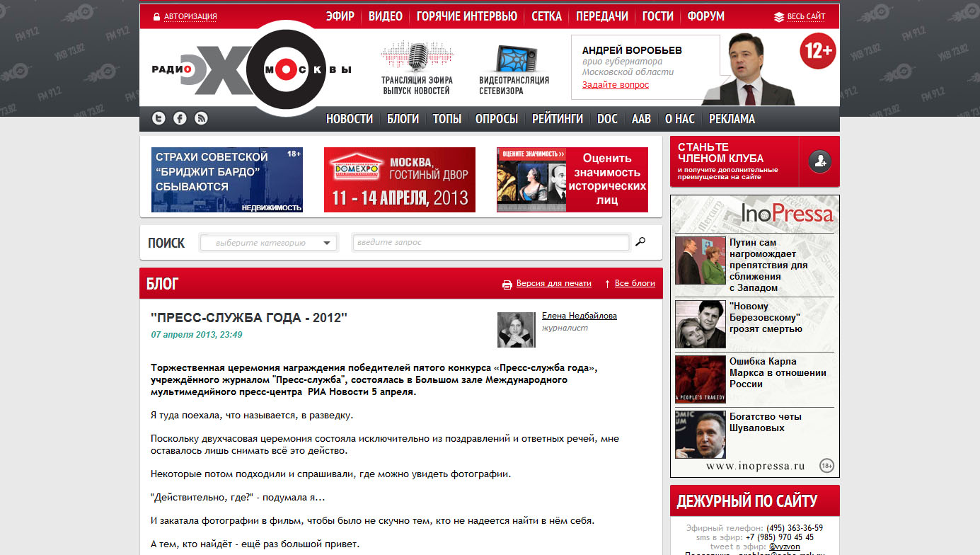Click the Radio Echo Moskvy logo
The width and height of the screenshot is (980, 555).
(251, 69)
